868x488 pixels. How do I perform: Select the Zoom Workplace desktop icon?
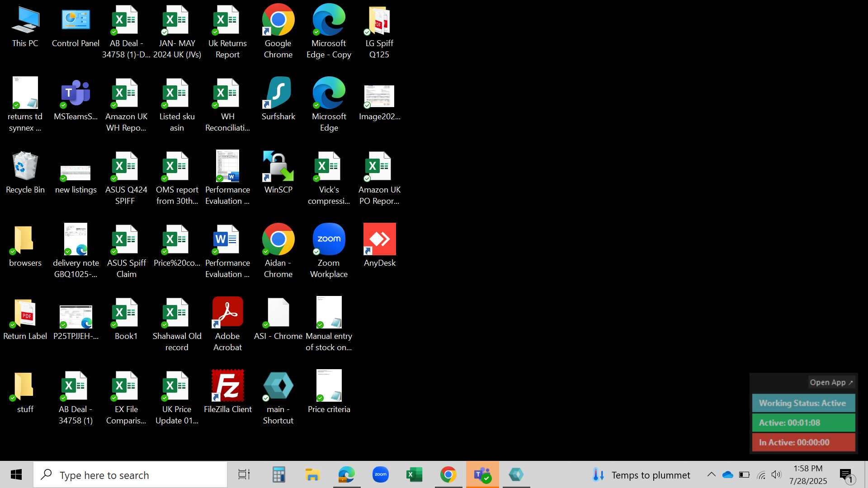click(329, 251)
